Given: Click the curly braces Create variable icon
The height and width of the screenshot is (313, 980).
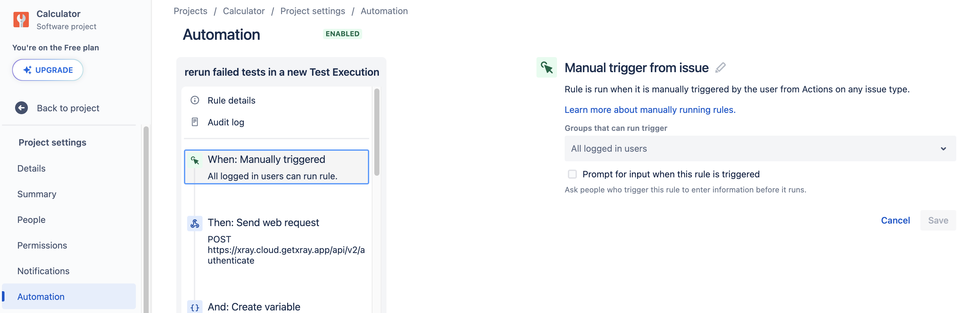Looking at the screenshot, I should [195, 307].
